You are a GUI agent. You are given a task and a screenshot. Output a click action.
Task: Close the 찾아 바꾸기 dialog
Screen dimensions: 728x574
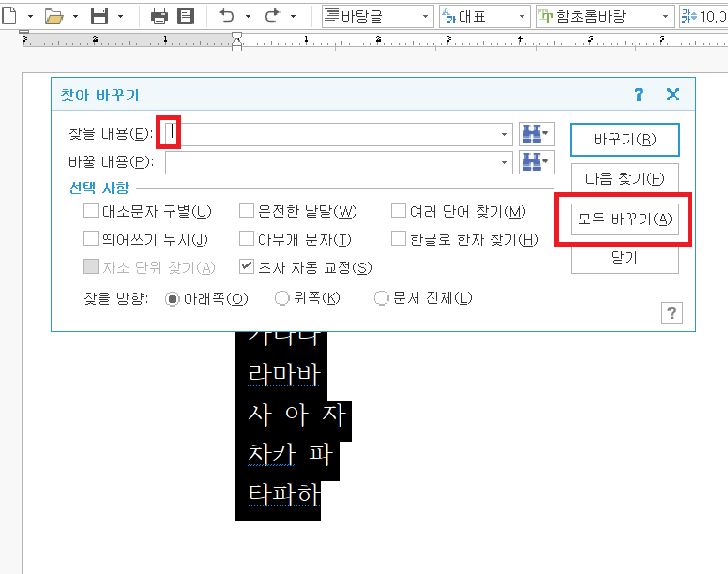[x=673, y=95]
